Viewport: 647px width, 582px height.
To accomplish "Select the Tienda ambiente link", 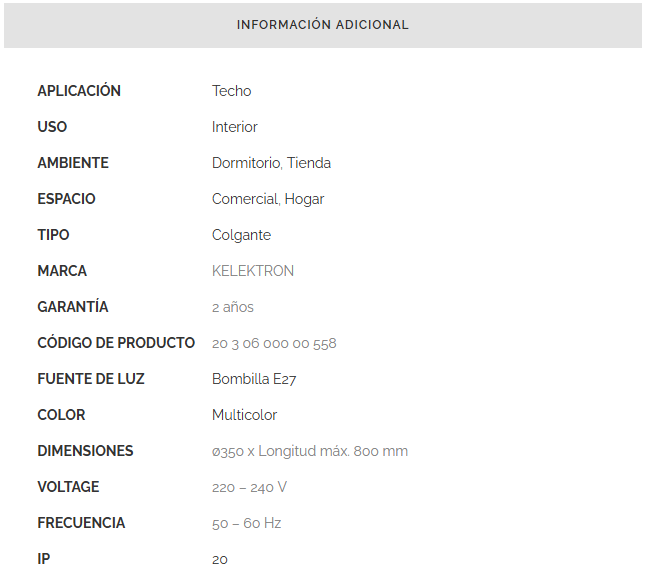I will pyautogui.click(x=309, y=163).
